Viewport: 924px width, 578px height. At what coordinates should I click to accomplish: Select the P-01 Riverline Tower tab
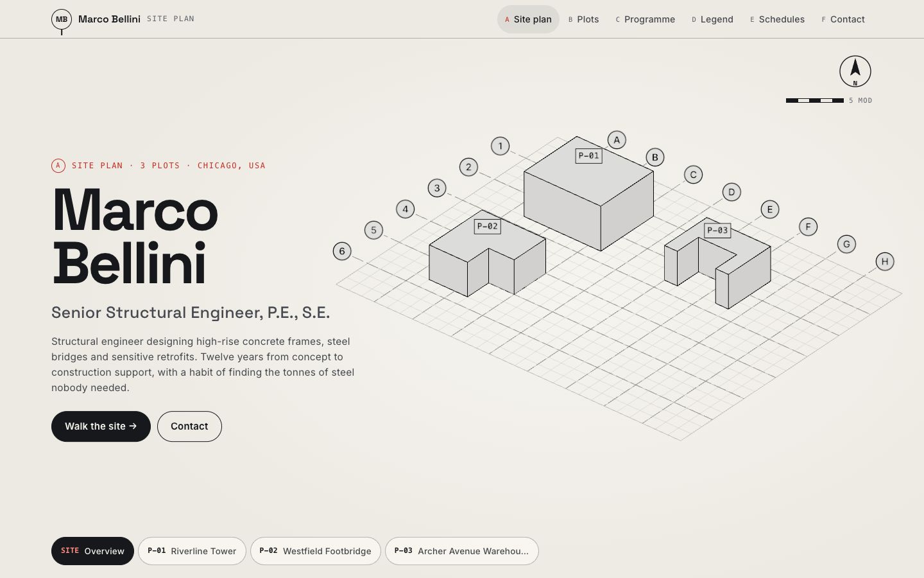pos(192,551)
